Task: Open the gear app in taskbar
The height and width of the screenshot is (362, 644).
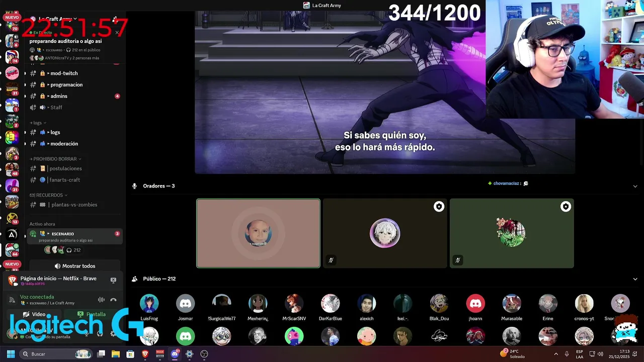Action: click(x=189, y=354)
